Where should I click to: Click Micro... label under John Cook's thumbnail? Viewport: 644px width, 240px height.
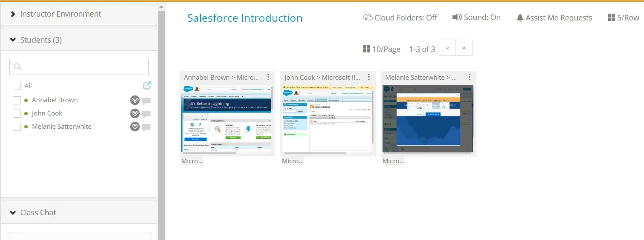point(293,161)
